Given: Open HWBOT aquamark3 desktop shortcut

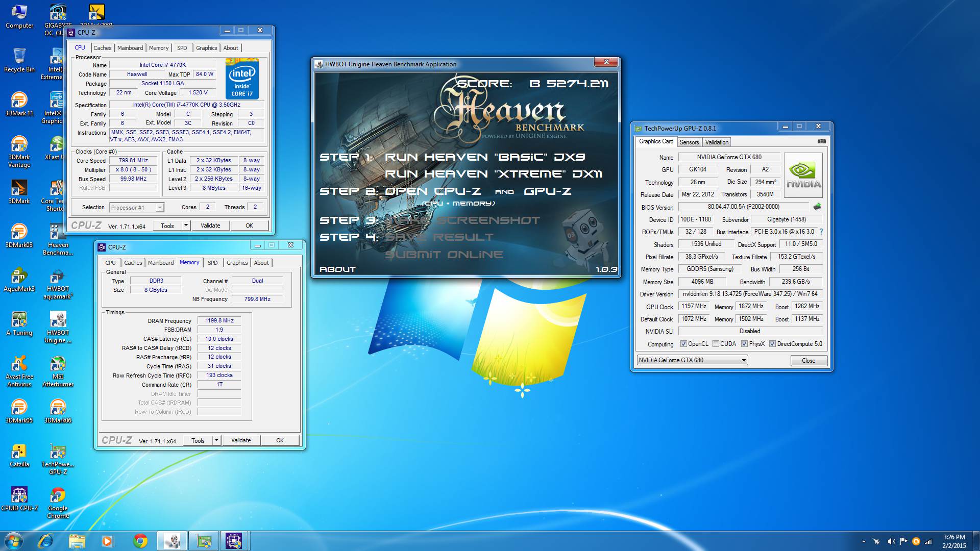Looking at the screenshot, I should coord(58,283).
